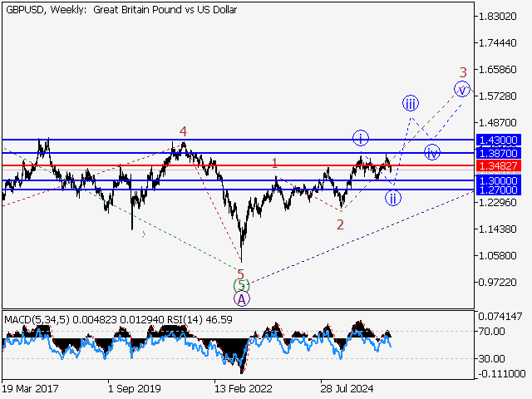Screen dimensions: 532x399
Task: Select the red wave 3 label
Action: (x=463, y=72)
